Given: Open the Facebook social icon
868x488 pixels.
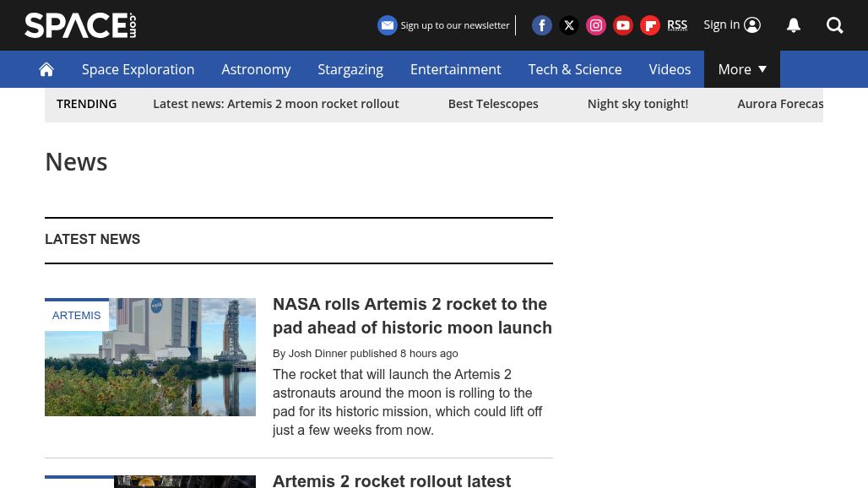Looking at the screenshot, I should click(x=542, y=25).
